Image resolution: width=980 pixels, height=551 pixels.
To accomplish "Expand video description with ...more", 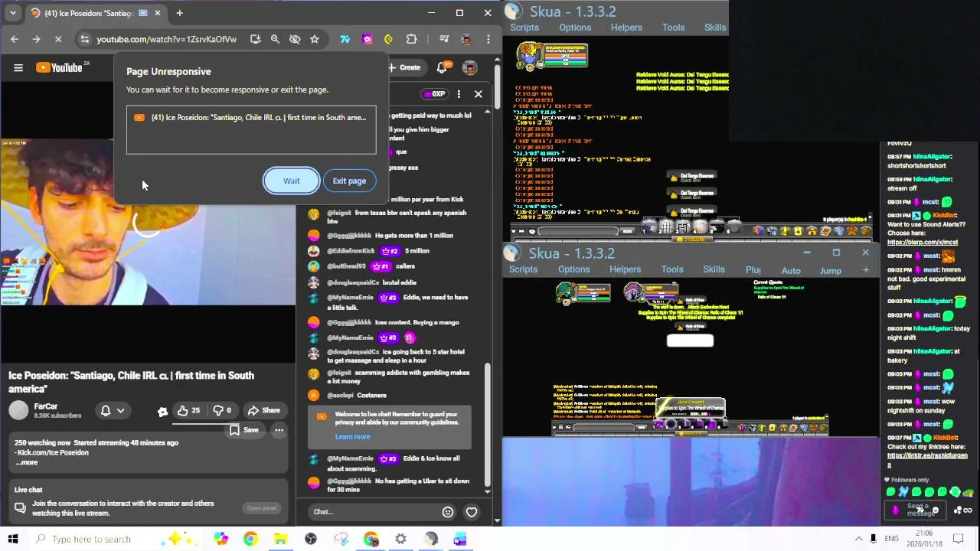I will click(27, 462).
